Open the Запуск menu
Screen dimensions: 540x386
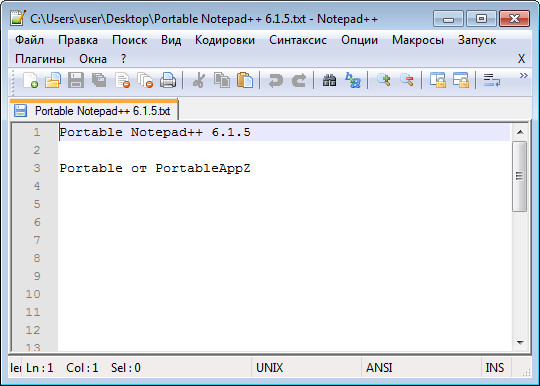click(477, 40)
